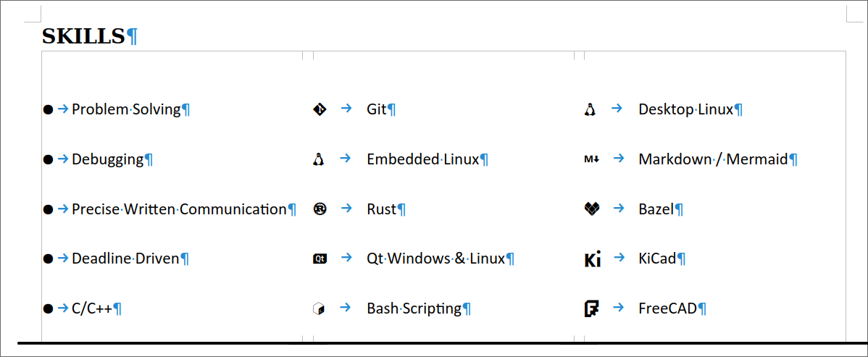
Task: Click the Problem Solving text
Action: click(x=126, y=109)
